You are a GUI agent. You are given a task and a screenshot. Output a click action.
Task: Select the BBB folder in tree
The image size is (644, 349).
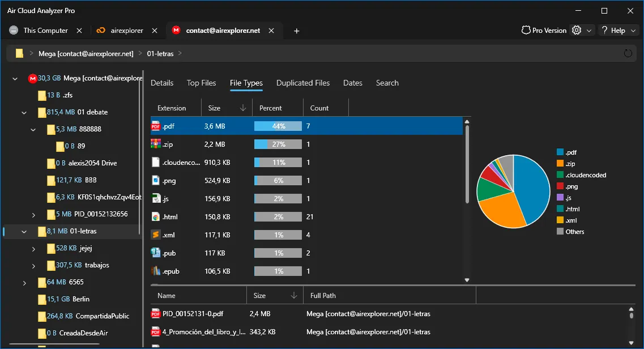72,180
